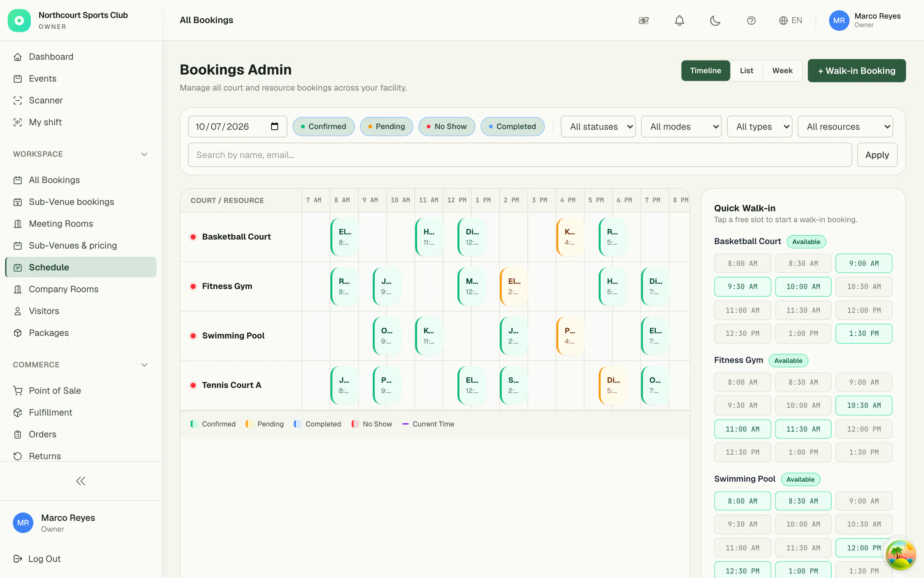Click the palm tree floating widget
Image resolution: width=924 pixels, height=578 pixels.
[x=900, y=554]
